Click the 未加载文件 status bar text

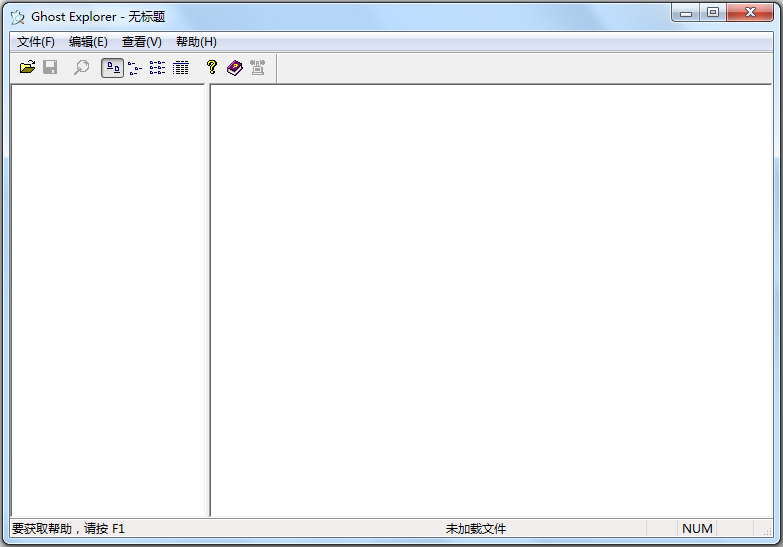(x=476, y=528)
